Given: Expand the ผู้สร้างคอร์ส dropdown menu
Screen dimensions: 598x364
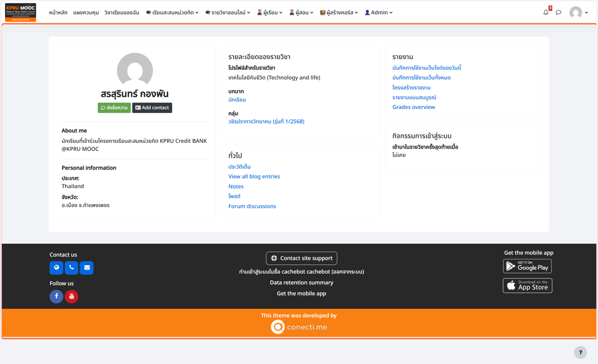Looking at the screenshot, I should click(339, 12).
